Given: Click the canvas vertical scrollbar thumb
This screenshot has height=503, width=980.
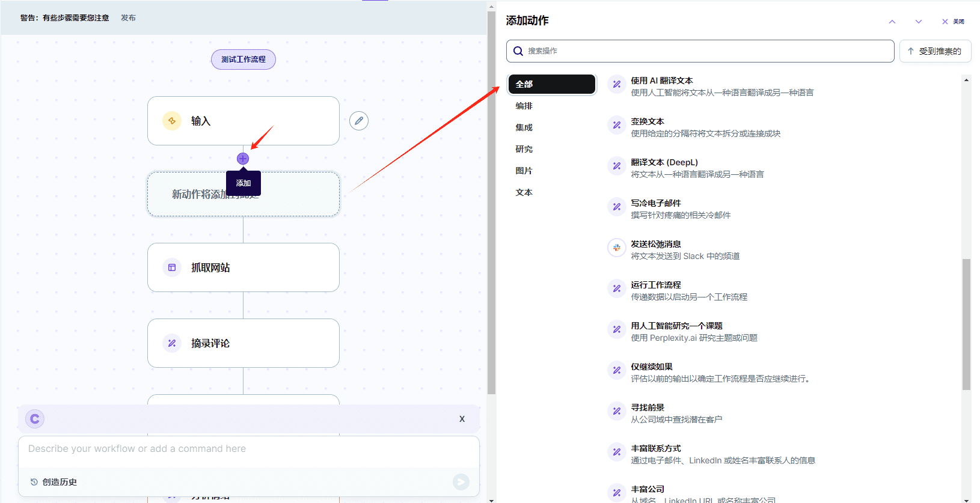Looking at the screenshot, I should click(x=491, y=204).
